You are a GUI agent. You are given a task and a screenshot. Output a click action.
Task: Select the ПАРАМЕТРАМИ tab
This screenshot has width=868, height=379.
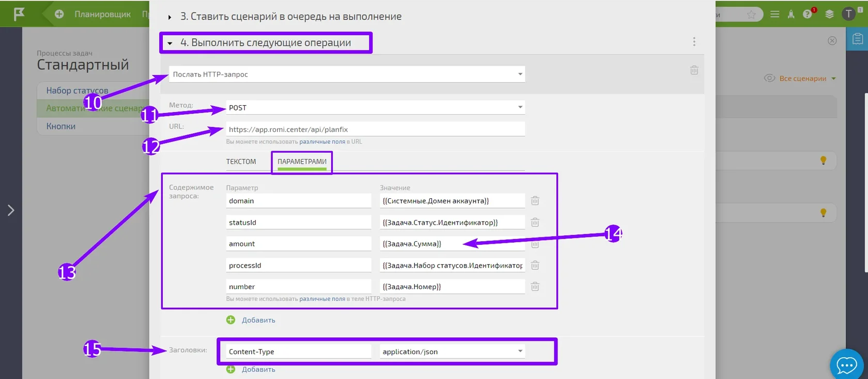click(x=302, y=162)
